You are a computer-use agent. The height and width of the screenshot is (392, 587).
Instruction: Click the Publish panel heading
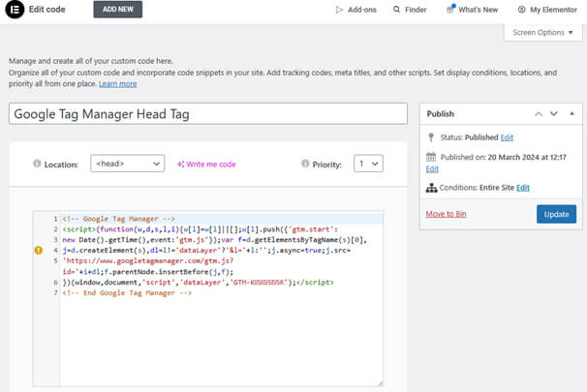(440, 113)
